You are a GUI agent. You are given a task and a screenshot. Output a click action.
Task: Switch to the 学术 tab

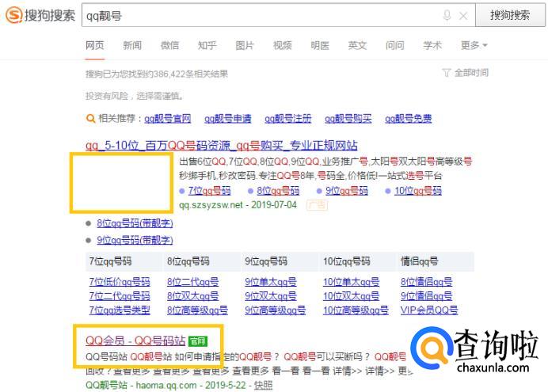point(432,45)
